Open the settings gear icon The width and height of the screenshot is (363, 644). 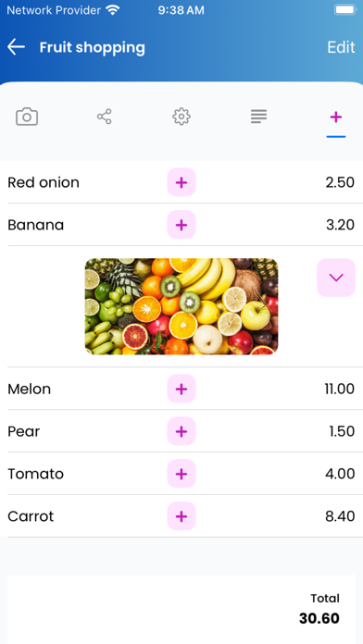(x=181, y=117)
